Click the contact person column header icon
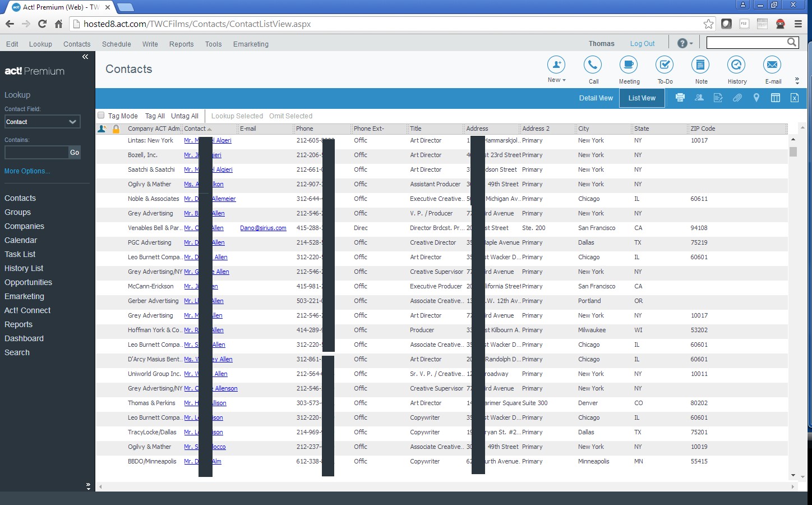 point(102,129)
